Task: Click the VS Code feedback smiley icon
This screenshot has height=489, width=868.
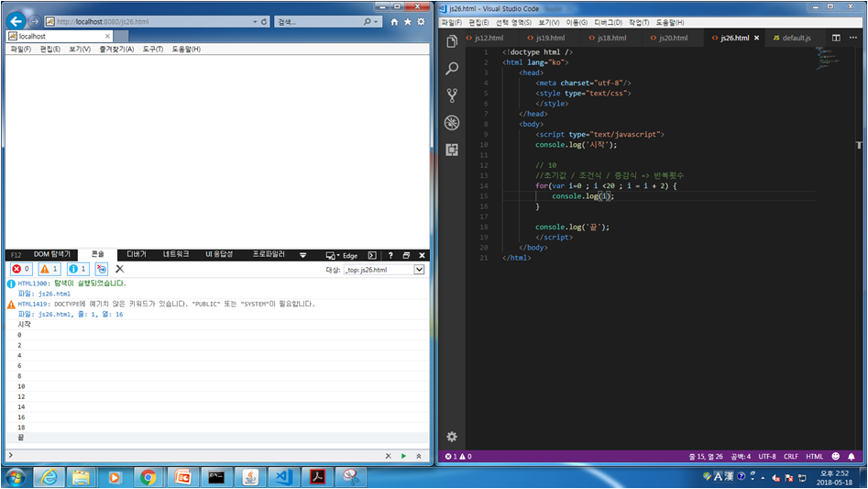Action: coord(836,456)
